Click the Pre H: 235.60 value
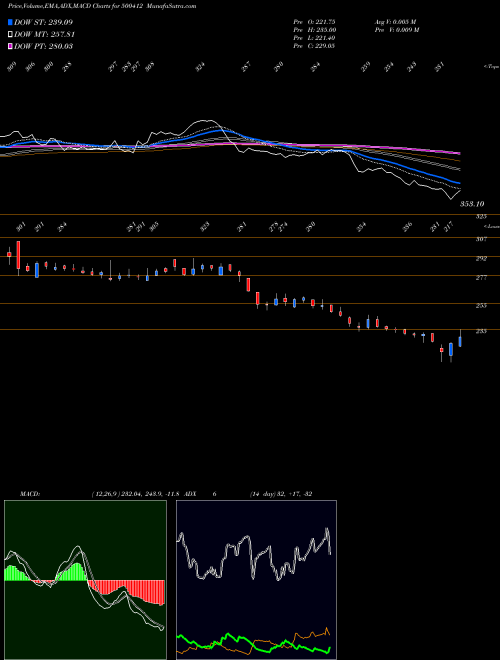 [x=314, y=30]
